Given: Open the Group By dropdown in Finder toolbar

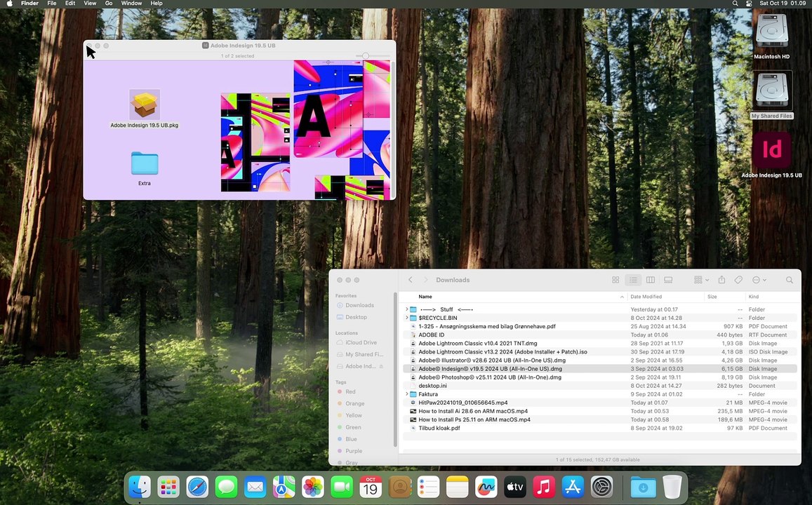Looking at the screenshot, I should click(701, 280).
